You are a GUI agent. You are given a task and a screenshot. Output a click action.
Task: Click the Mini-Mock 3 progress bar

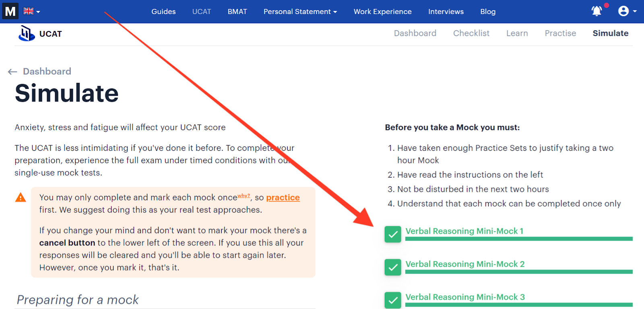pos(519,305)
